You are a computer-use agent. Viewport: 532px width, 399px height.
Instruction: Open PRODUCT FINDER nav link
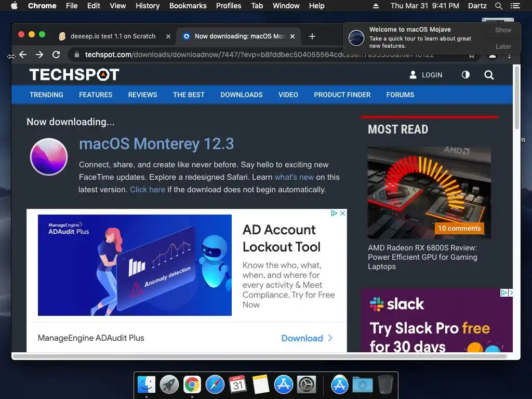(x=342, y=95)
